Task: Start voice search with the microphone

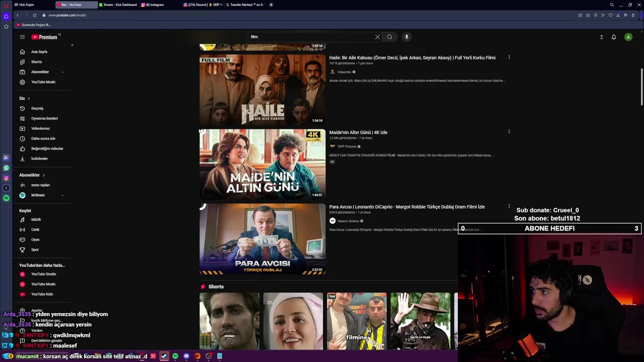Action: tap(407, 37)
